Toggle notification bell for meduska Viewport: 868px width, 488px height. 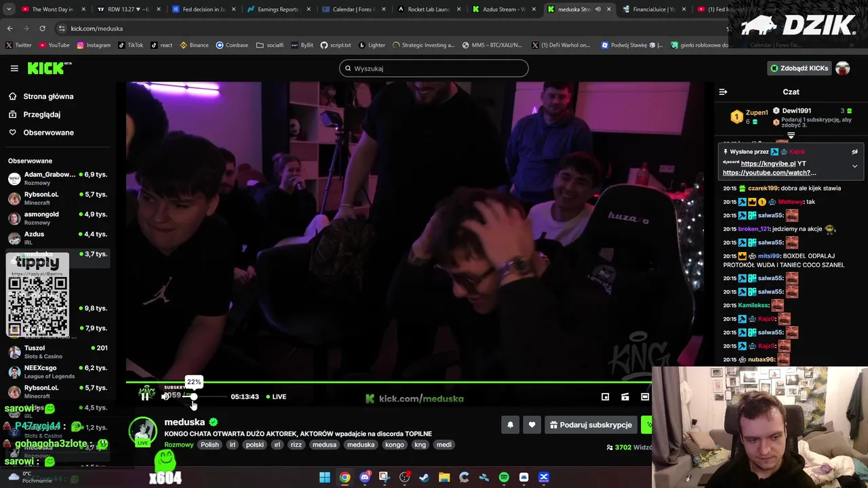click(511, 425)
